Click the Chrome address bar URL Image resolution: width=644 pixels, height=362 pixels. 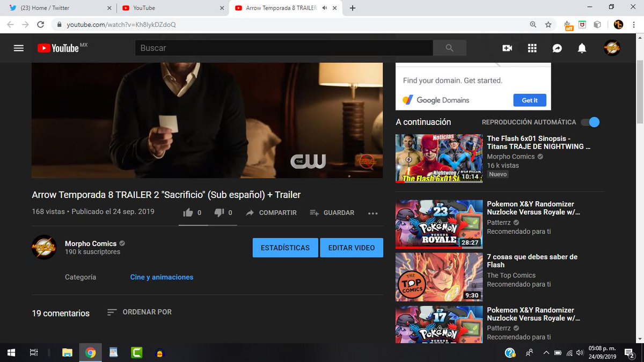121,25
